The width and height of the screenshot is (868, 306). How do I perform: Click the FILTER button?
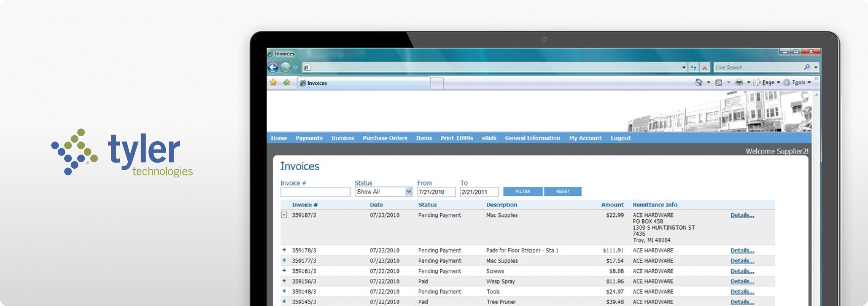[523, 191]
